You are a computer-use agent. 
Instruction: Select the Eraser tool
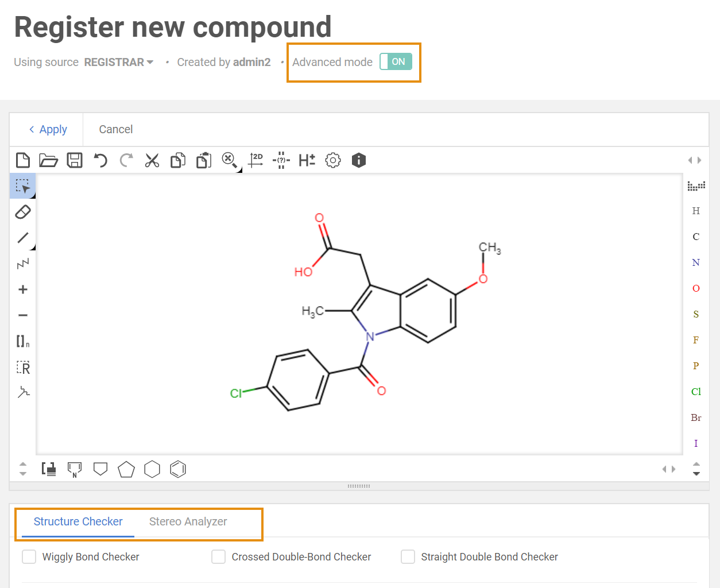[x=23, y=212]
